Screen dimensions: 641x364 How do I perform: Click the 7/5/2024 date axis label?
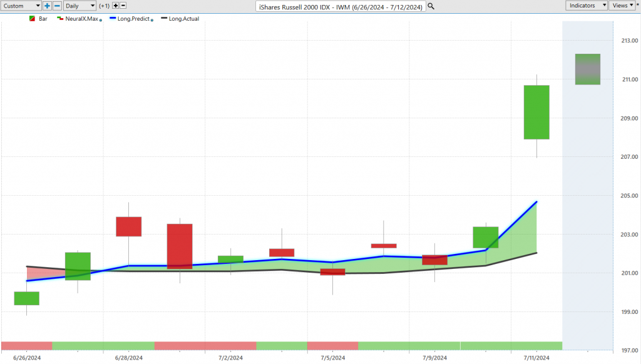click(333, 358)
